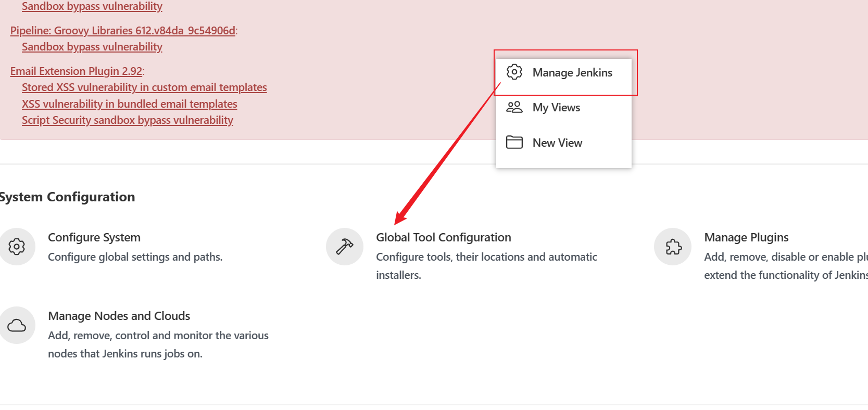View XSS vulnerability in bundled email templates
Screen dimensions: 868x410
[x=130, y=104]
